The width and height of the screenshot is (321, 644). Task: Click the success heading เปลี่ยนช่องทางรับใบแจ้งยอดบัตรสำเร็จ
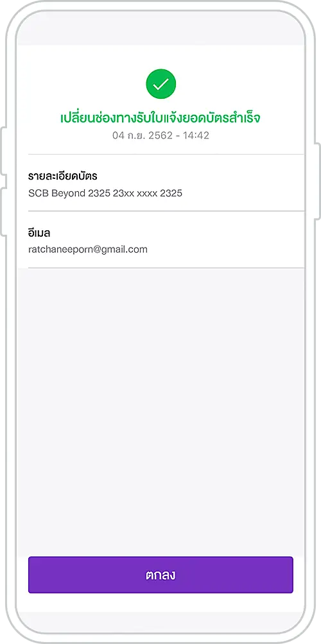160,118
